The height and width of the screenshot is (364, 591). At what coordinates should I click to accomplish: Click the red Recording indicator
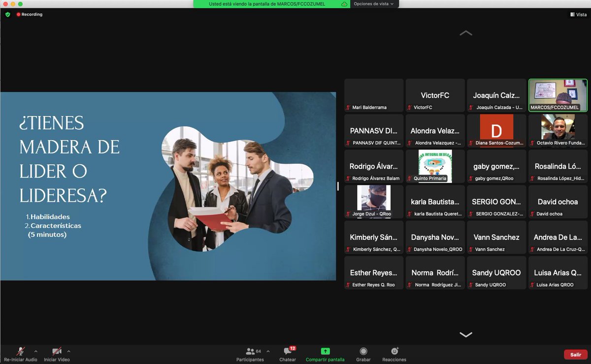tap(30, 14)
